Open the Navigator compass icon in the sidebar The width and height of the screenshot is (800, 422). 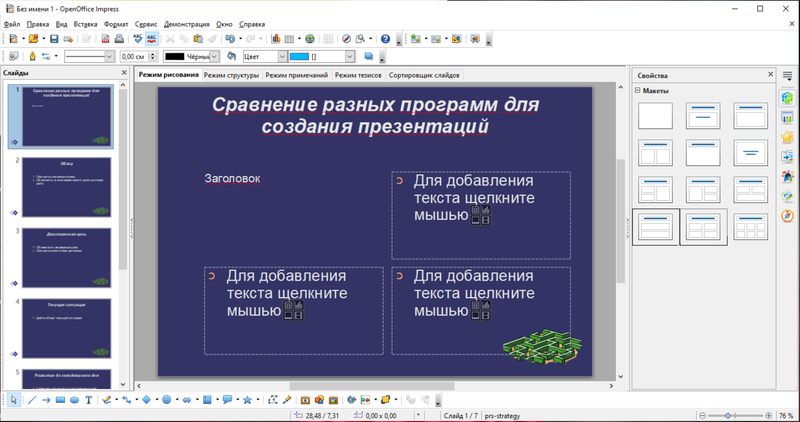click(x=787, y=216)
